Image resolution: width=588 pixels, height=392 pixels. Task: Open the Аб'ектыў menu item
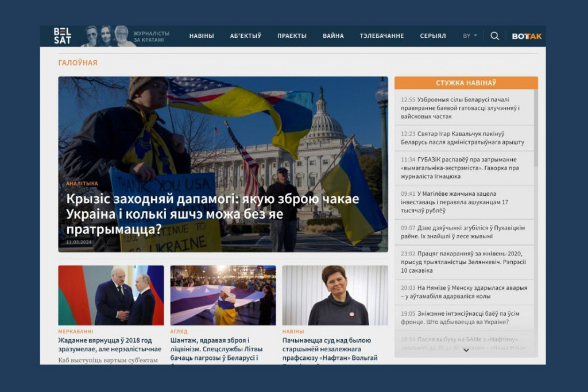coord(245,36)
